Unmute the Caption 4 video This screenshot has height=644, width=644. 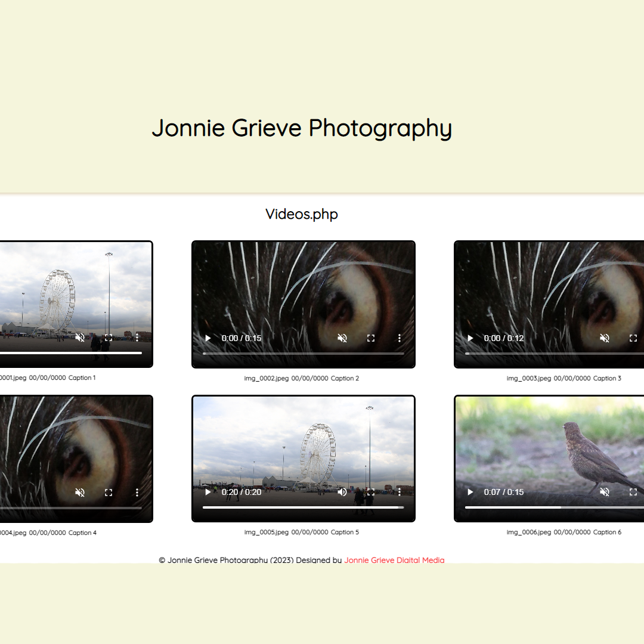[80, 493]
